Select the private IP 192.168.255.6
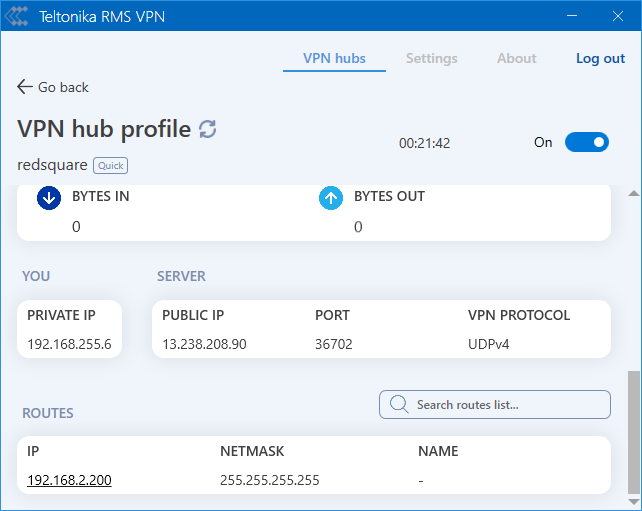642x511 pixels. pyautogui.click(x=69, y=344)
